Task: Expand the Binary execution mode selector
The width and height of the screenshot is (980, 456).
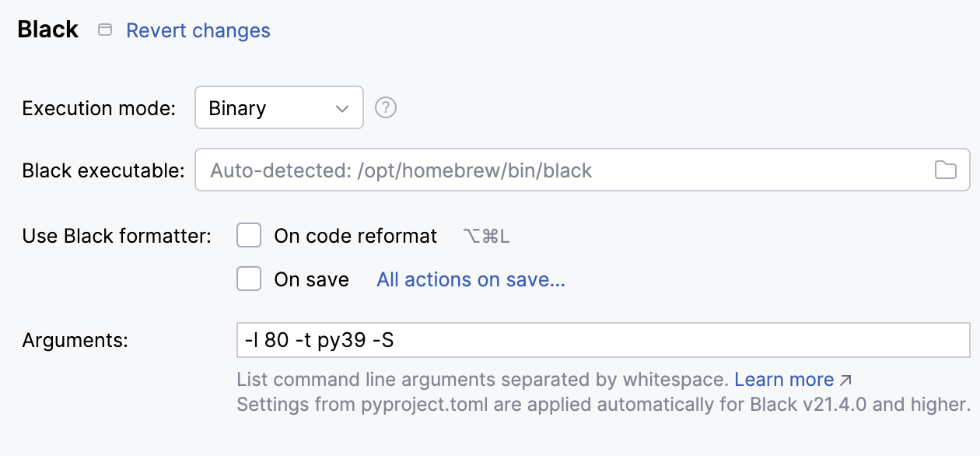Action: coord(278,107)
